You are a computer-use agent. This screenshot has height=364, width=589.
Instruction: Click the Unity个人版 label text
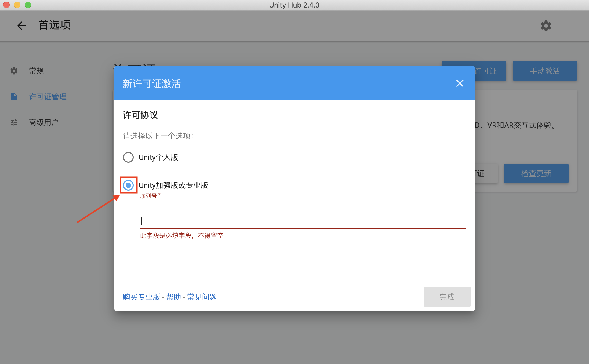tap(158, 157)
